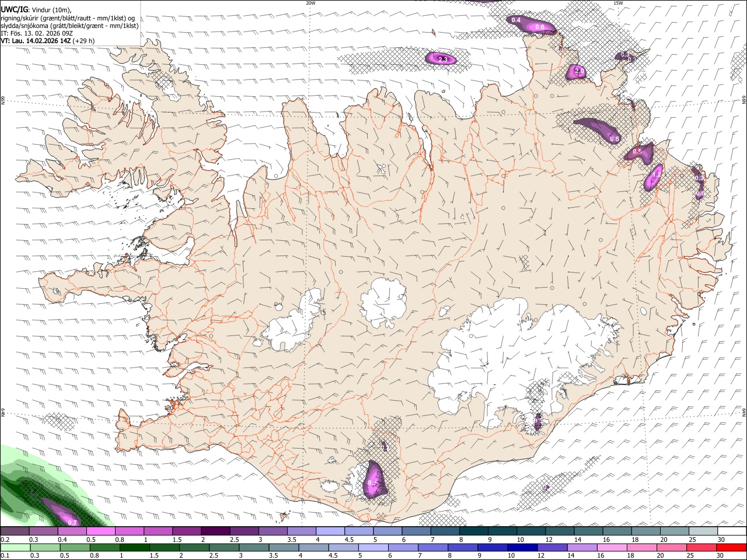
Task: Click the 0.6 snowfall value on the northeast peninsula
Action: coord(540,27)
